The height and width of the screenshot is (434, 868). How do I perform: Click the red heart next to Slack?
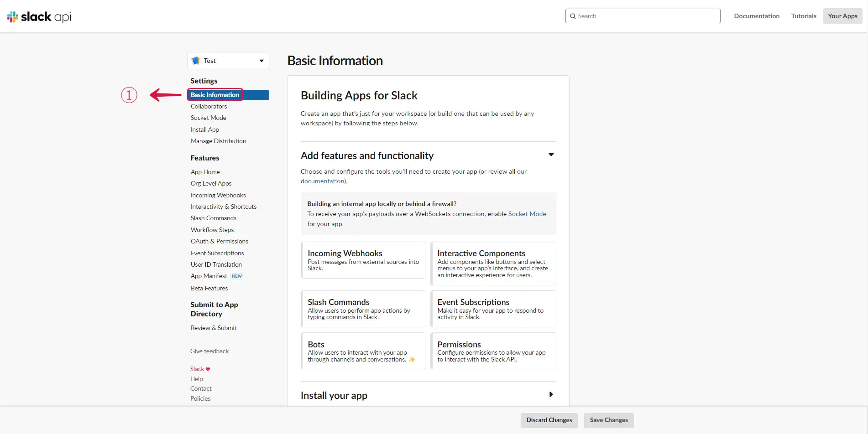208,369
